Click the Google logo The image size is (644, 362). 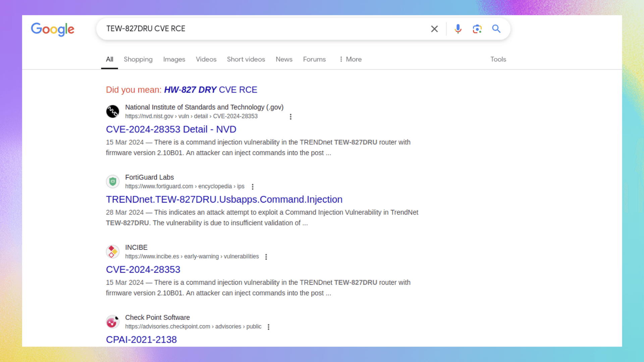(53, 29)
